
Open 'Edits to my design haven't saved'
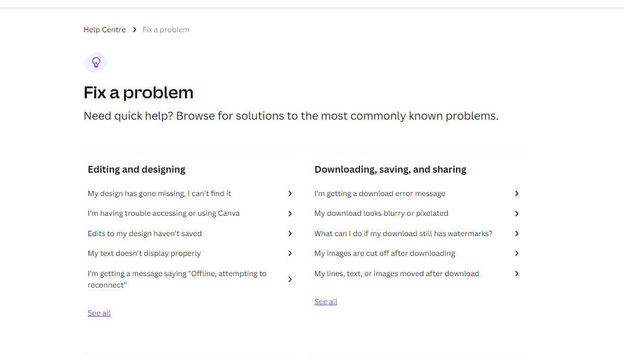coord(145,233)
